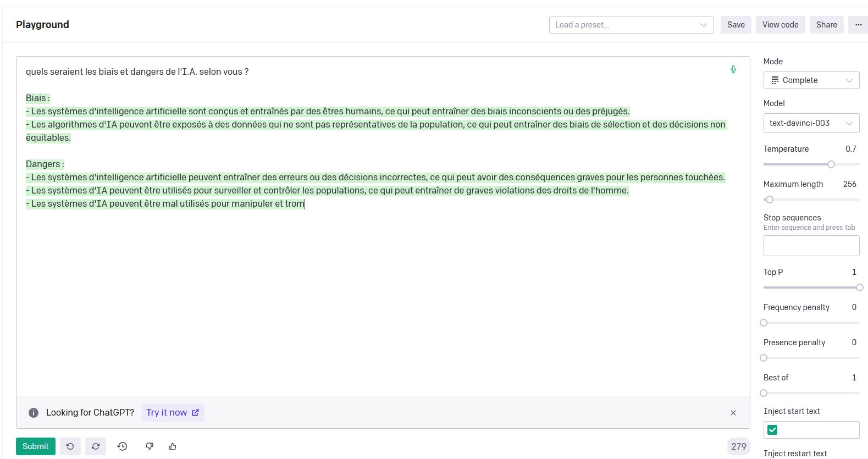The image size is (868, 459).
Task: Click the Stop sequences input field
Action: click(x=811, y=246)
